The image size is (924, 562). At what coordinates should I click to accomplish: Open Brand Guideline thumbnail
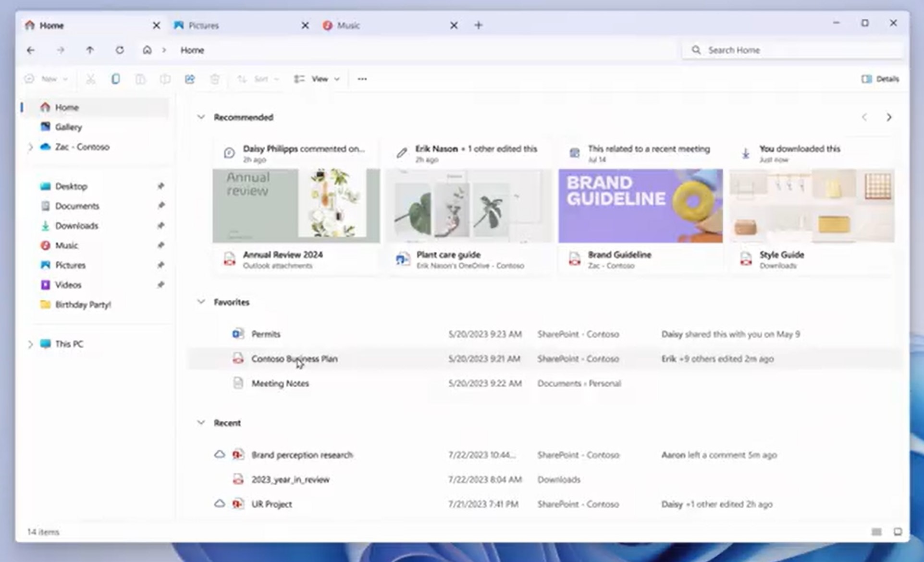[x=641, y=206]
